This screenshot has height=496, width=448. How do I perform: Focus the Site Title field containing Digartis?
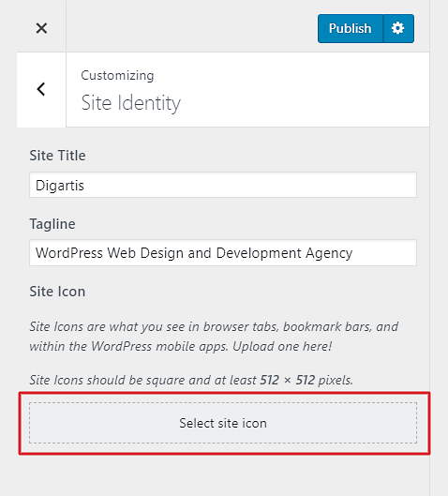coord(223,185)
